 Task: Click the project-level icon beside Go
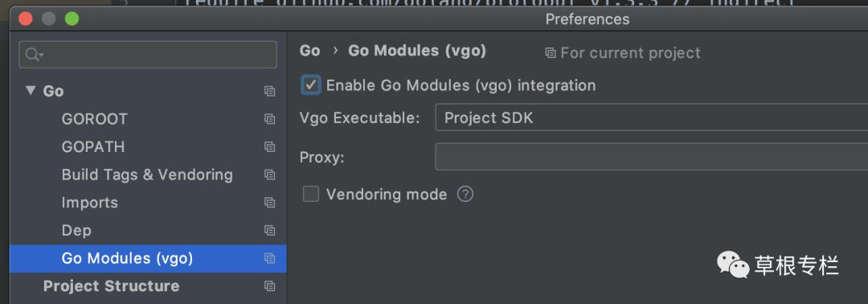click(x=269, y=92)
